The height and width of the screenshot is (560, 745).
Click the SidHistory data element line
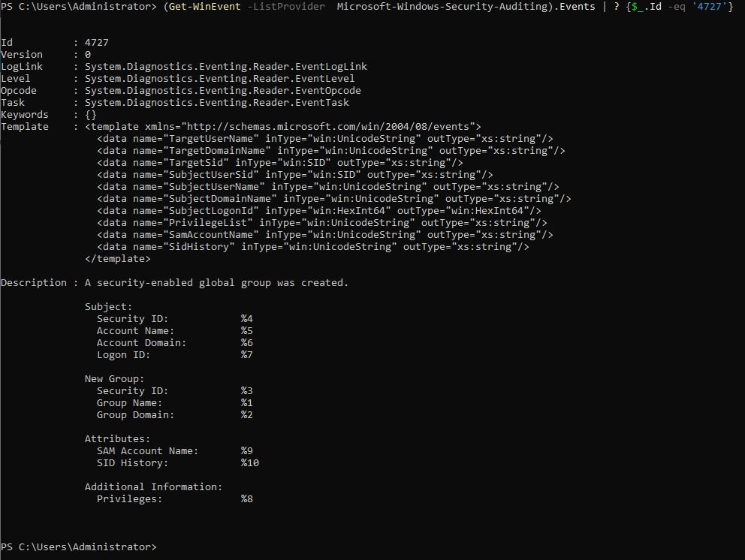[x=312, y=247]
